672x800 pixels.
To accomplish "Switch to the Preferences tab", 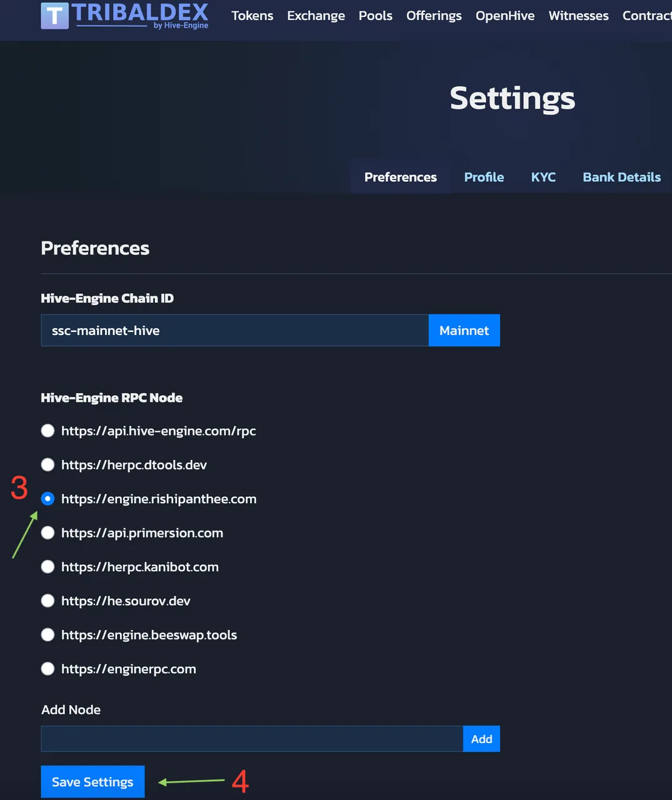I will [401, 177].
